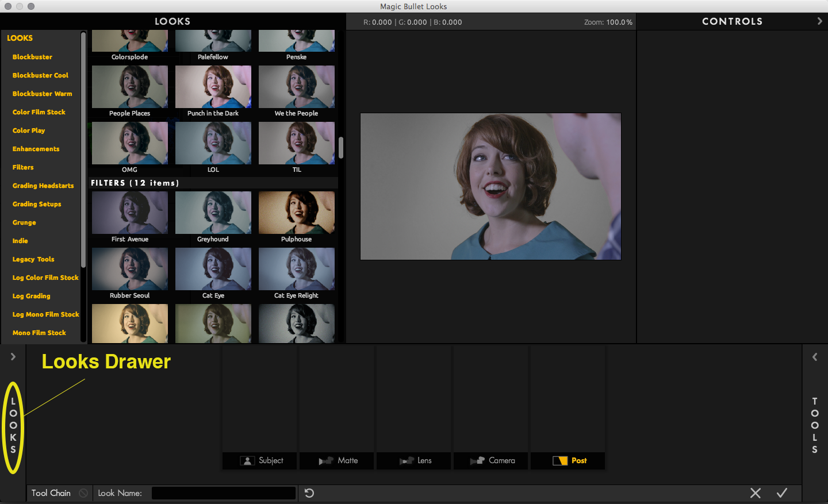Apply the LOL look thumbnail

tap(213, 143)
